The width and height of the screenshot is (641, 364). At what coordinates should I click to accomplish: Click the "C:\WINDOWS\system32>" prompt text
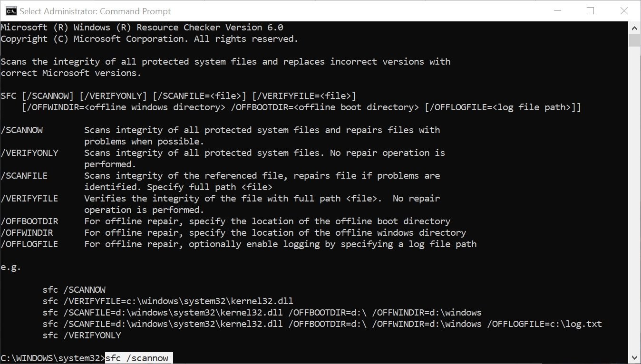click(x=52, y=358)
